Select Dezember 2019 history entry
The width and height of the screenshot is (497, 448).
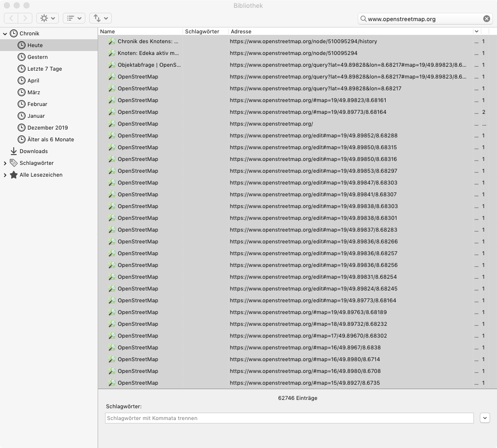(49, 128)
